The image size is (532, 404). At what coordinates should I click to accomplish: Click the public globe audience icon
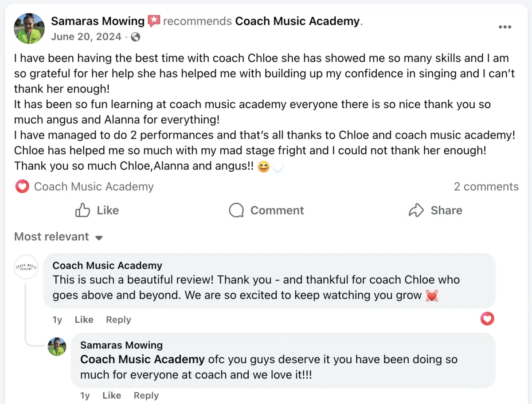click(x=136, y=37)
